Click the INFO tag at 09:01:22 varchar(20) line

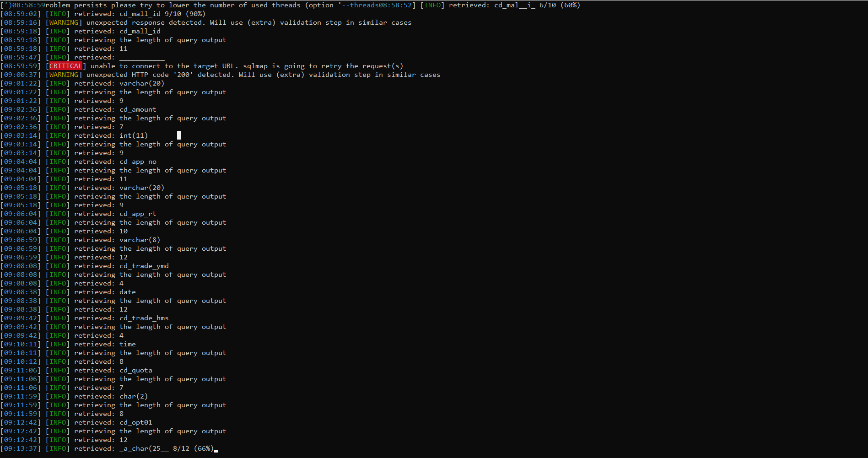pos(58,83)
